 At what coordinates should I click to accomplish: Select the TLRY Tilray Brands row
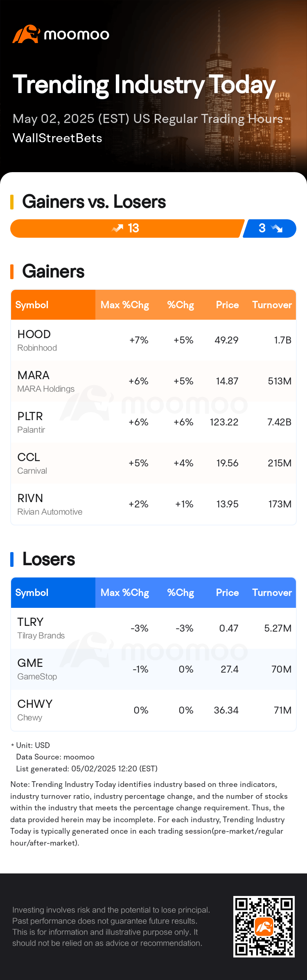153,628
